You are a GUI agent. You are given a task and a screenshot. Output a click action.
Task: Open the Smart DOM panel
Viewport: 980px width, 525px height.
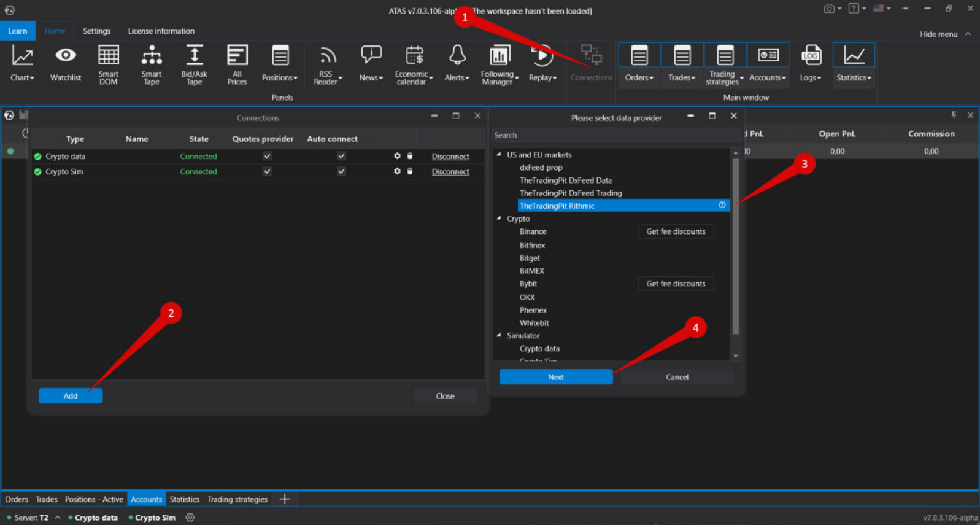[x=109, y=64]
